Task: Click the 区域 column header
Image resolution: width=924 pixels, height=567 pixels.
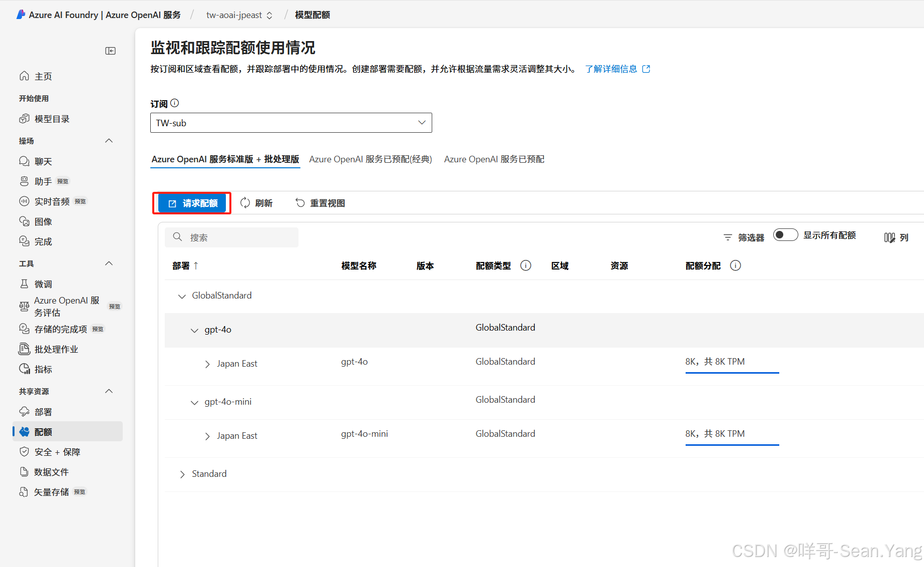Action: point(560,266)
